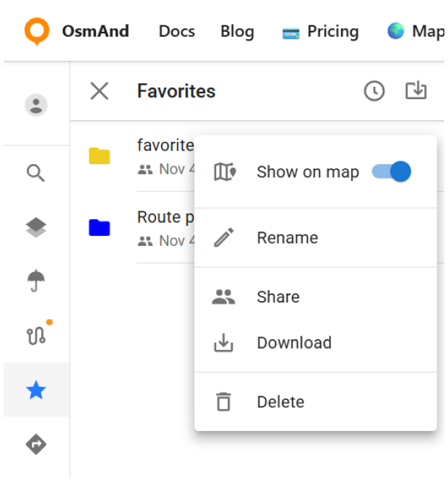The width and height of the screenshot is (448, 481).
Task: Click the clock history icon in Favorites header
Action: click(x=374, y=91)
